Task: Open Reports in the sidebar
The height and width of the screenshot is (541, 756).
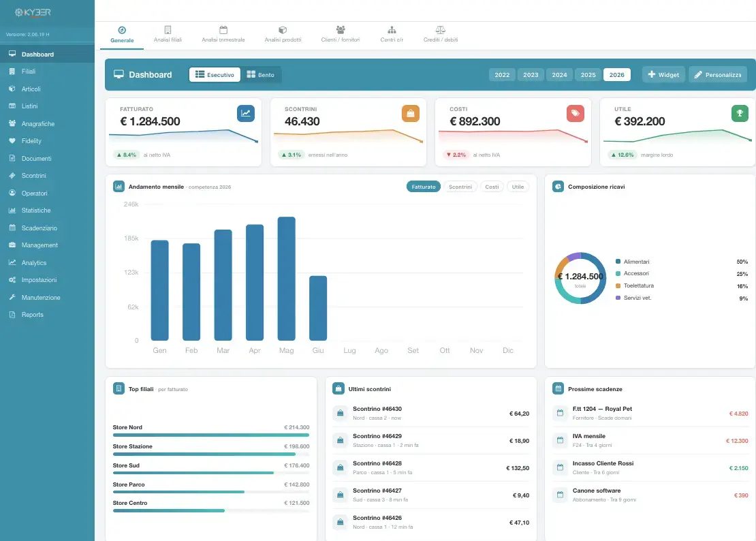Action: click(47, 314)
